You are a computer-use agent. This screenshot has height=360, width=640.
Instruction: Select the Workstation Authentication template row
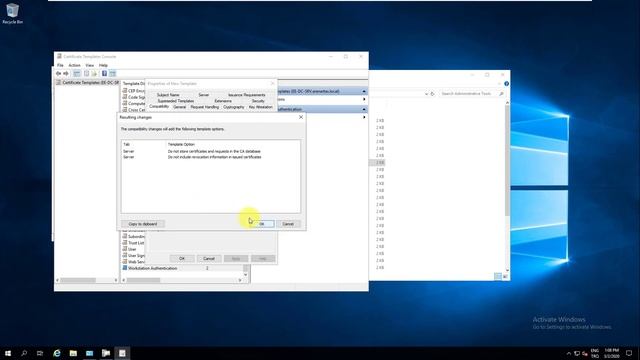(182, 268)
